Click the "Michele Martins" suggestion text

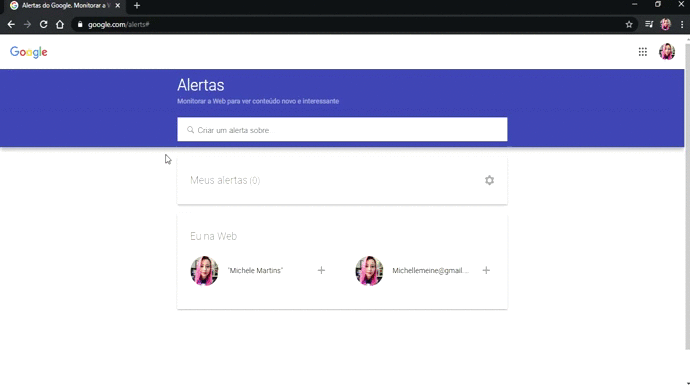(x=255, y=271)
